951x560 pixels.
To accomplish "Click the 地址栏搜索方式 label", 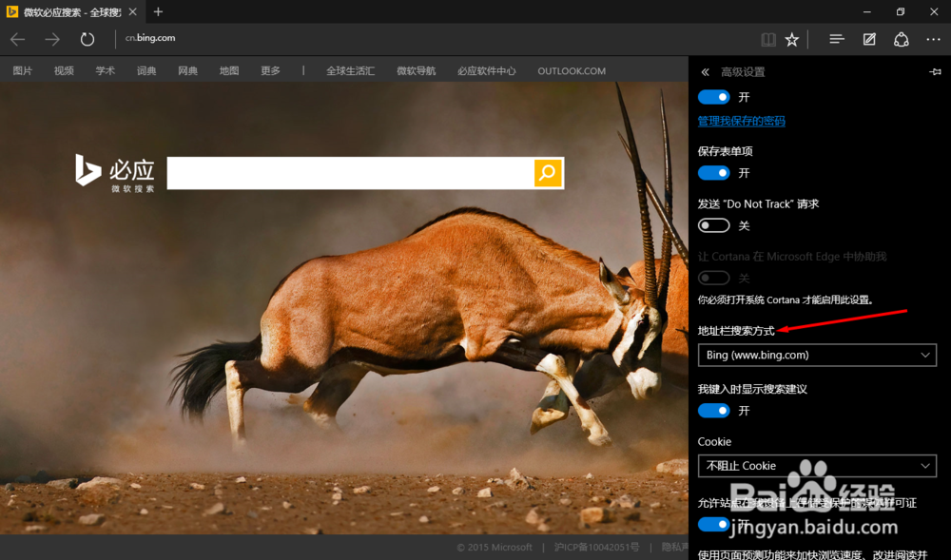I will [x=736, y=331].
